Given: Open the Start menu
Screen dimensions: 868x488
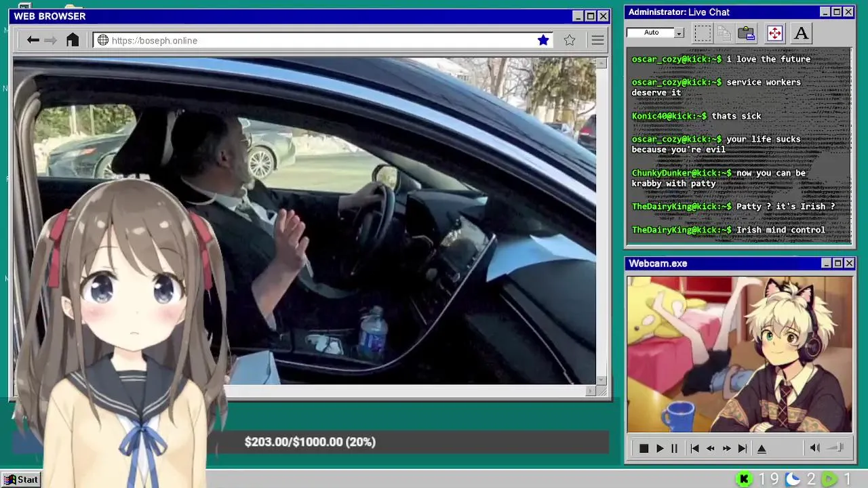Looking at the screenshot, I should coord(20,480).
